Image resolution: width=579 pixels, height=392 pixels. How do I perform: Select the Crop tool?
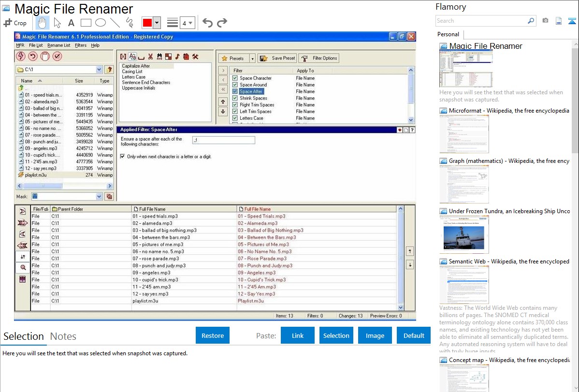(x=15, y=23)
